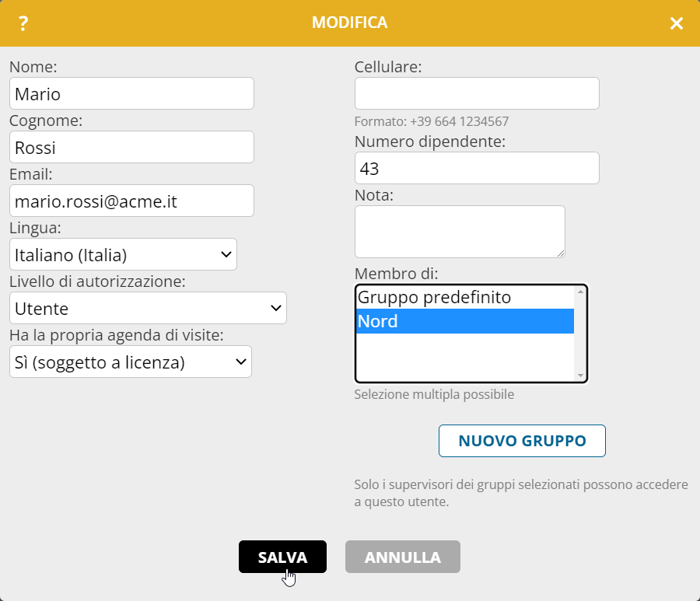Create a group via Nuovo Gruppo
This screenshot has width=700, height=601.
coord(522,441)
